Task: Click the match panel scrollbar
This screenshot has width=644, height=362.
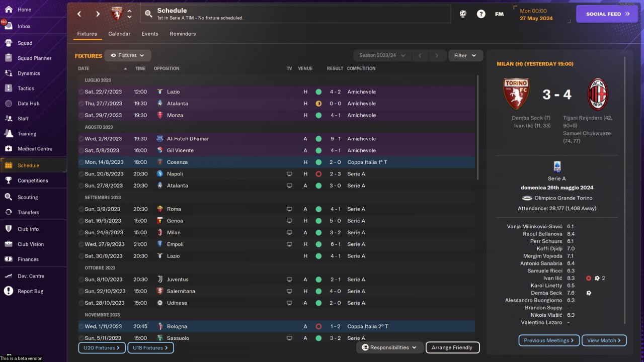Action: [x=625, y=191]
